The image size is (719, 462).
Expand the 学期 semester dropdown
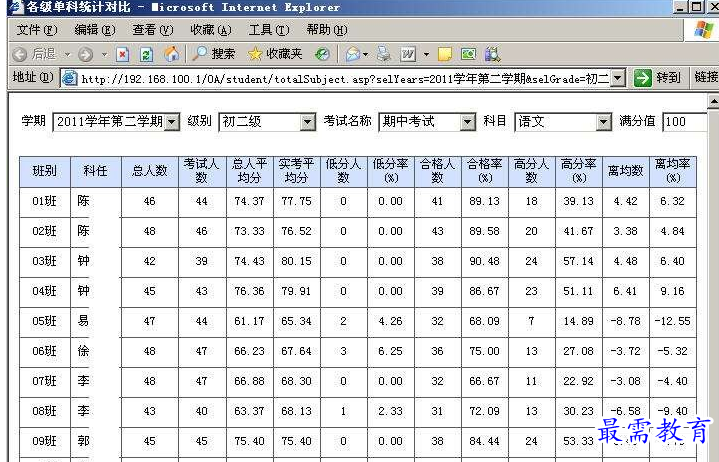pos(171,122)
